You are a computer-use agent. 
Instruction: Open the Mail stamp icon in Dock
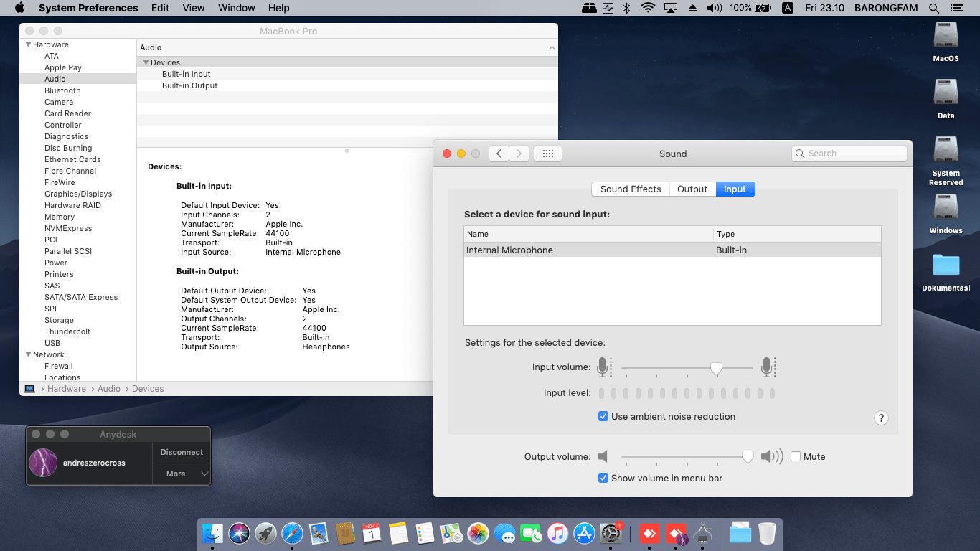(319, 534)
